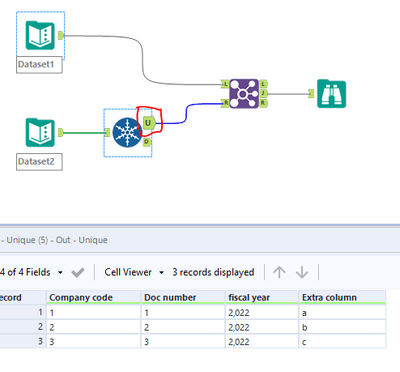Click the J output anchor on Join tool
The width and height of the screenshot is (400, 372).
pos(263,93)
